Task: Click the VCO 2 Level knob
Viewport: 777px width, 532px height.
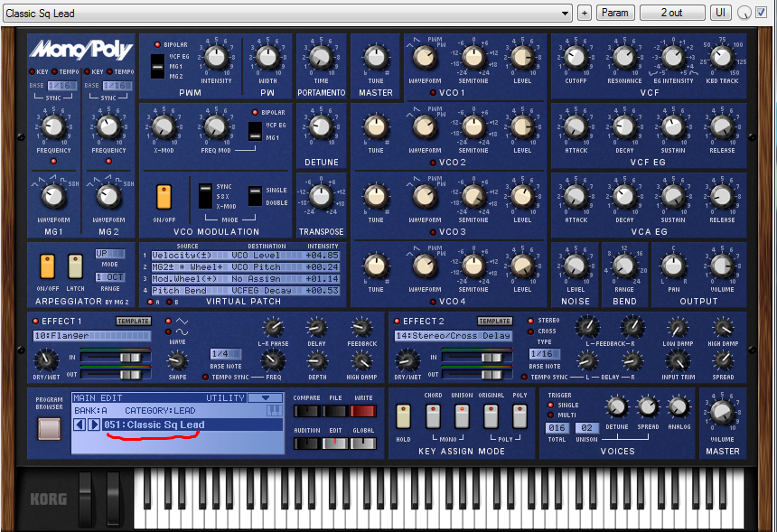Action: [x=522, y=127]
